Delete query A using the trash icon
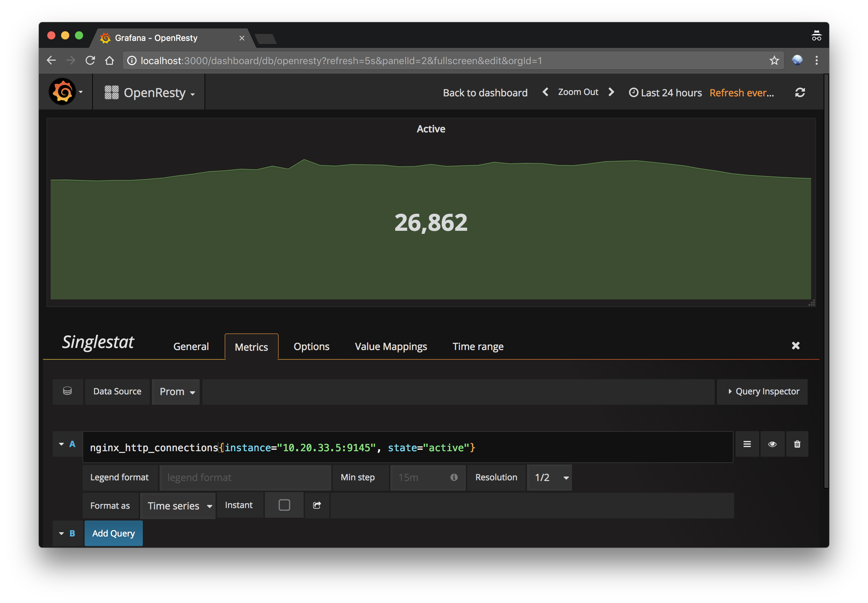Image resolution: width=868 pixels, height=603 pixels. pyautogui.click(x=797, y=444)
